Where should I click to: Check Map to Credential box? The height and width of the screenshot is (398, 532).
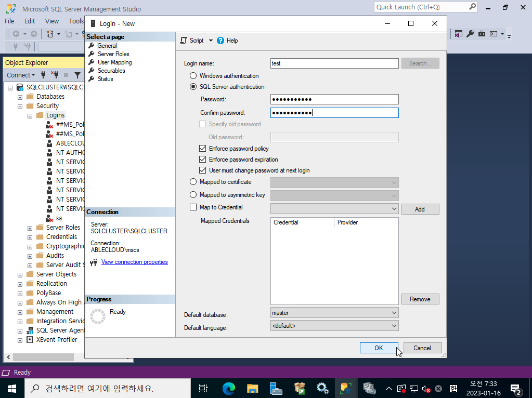193,207
